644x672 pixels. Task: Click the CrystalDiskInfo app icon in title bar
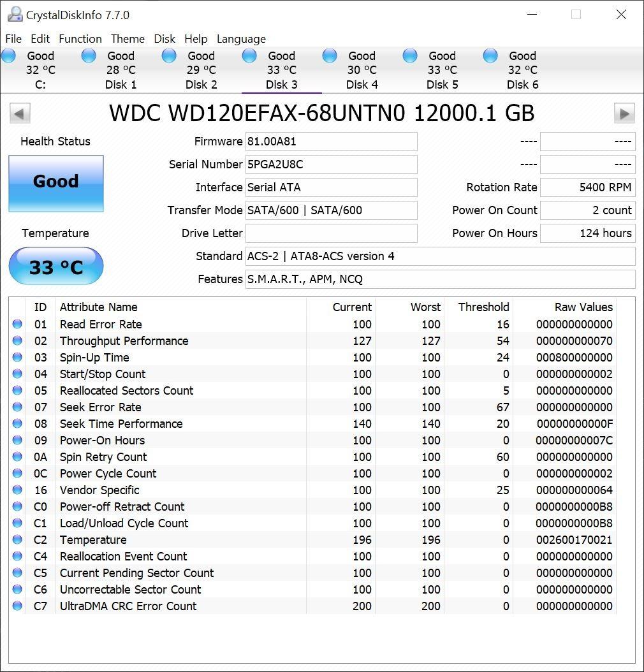pos(15,14)
